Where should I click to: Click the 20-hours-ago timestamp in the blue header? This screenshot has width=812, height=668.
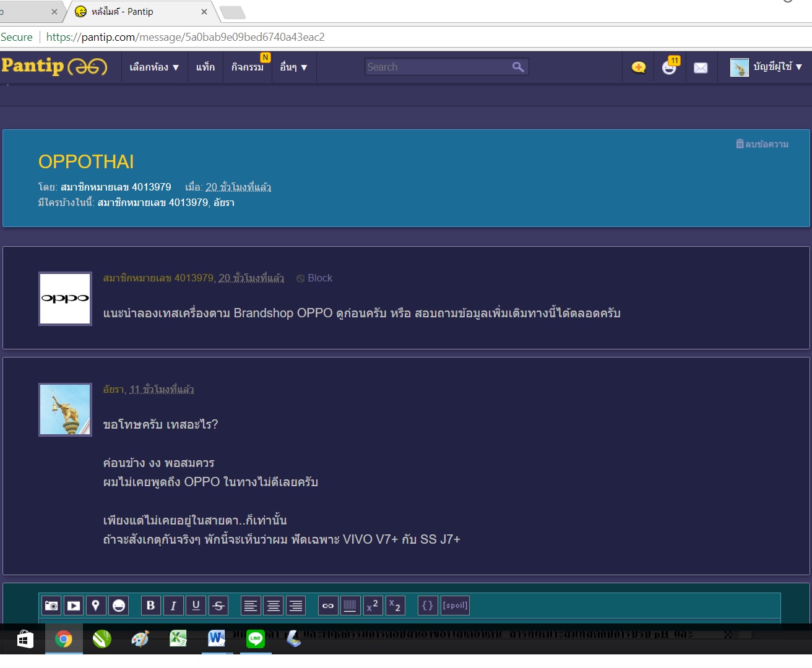pos(238,187)
